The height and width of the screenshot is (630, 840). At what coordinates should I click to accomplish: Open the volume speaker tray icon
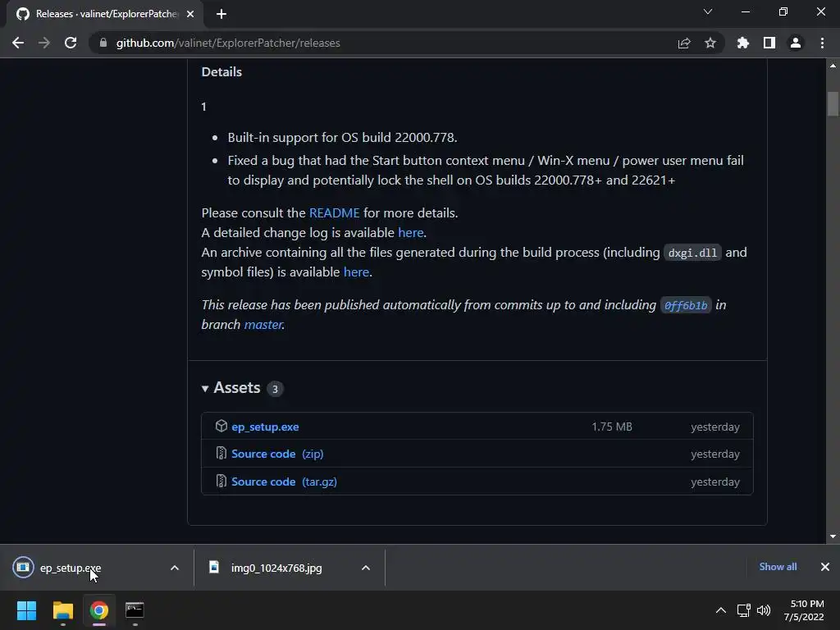click(x=764, y=610)
